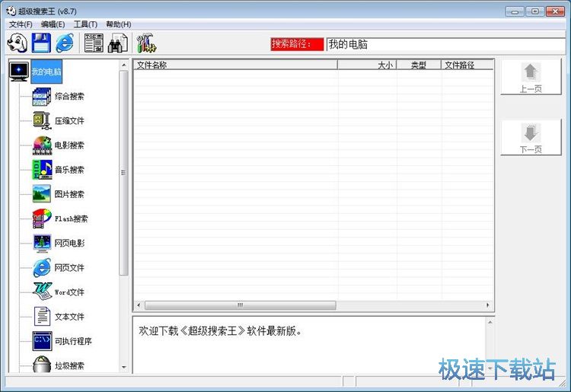Click results list scroll left arrow
This screenshot has width=571, height=392.
[x=139, y=305]
